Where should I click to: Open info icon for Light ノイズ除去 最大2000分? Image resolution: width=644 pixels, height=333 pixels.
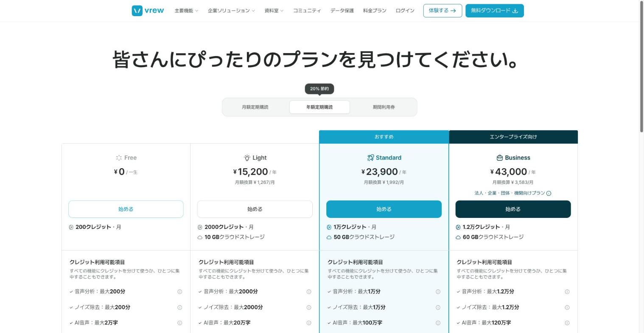(309, 308)
